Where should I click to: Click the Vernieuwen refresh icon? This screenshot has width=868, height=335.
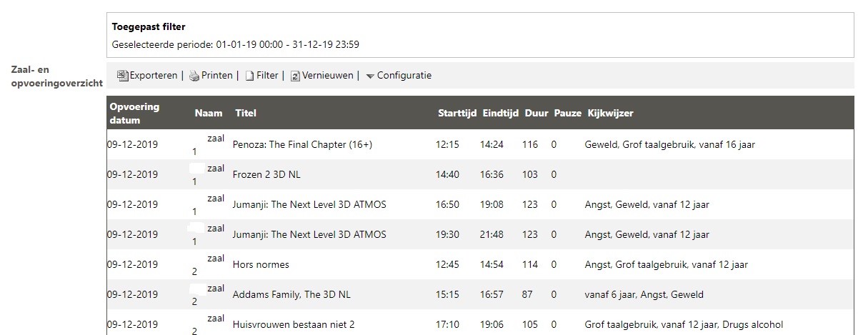click(295, 76)
